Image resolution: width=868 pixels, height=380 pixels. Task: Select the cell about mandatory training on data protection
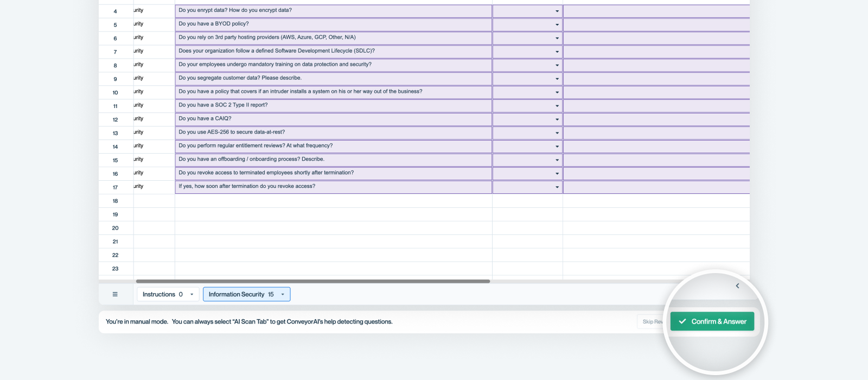pos(334,65)
